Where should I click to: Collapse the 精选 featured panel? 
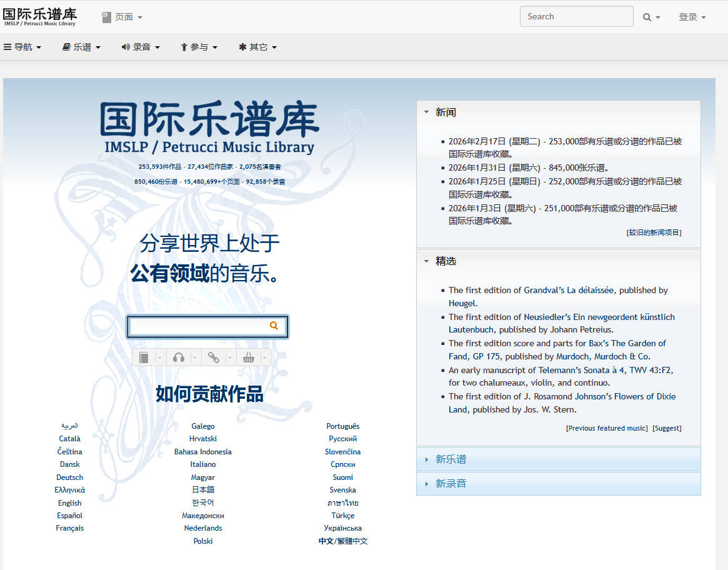tap(427, 261)
